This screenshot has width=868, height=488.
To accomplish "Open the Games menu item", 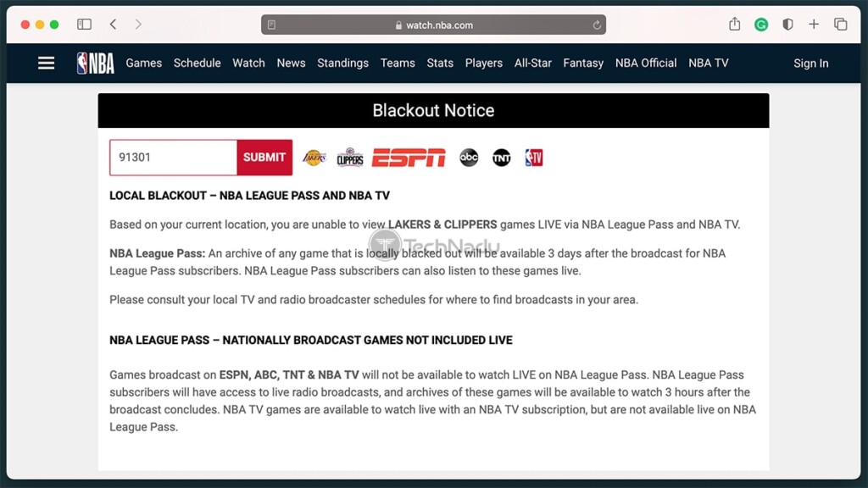I will (144, 63).
